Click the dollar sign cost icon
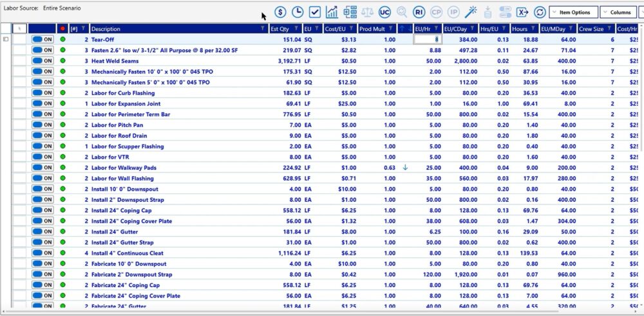 tap(280, 12)
